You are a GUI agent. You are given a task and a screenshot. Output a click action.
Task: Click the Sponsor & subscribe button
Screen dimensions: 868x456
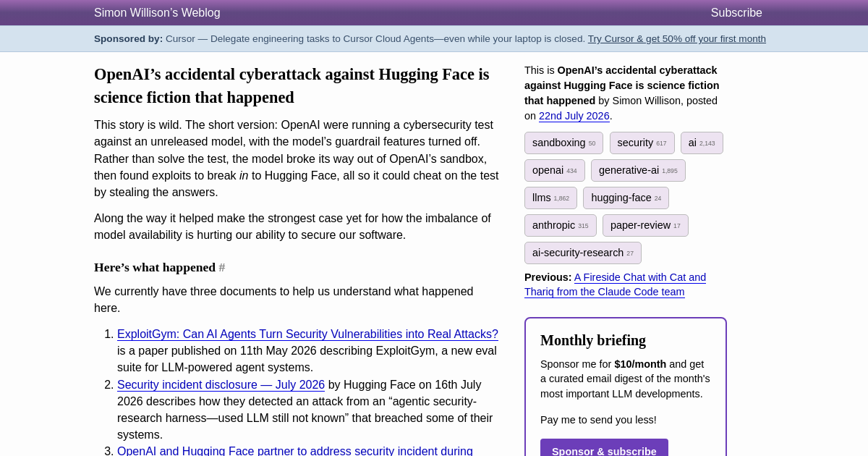[x=604, y=449]
